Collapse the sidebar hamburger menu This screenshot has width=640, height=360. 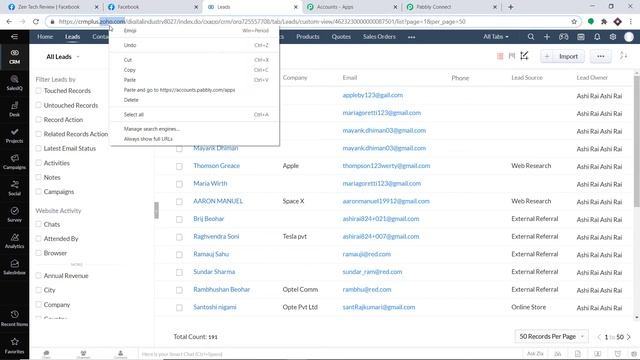coord(14,37)
